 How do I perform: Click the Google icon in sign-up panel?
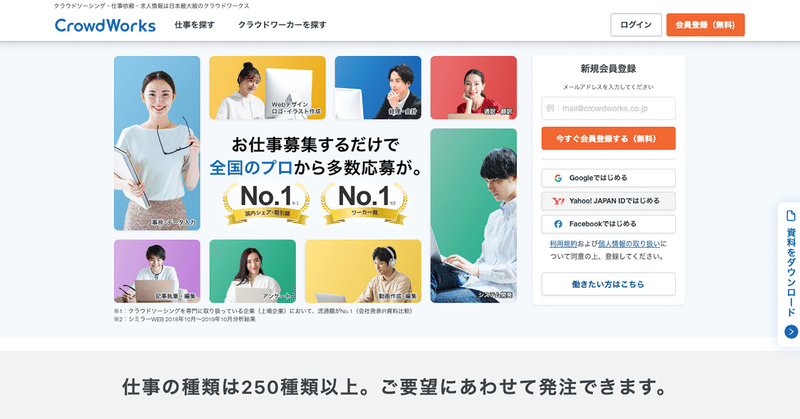558,178
